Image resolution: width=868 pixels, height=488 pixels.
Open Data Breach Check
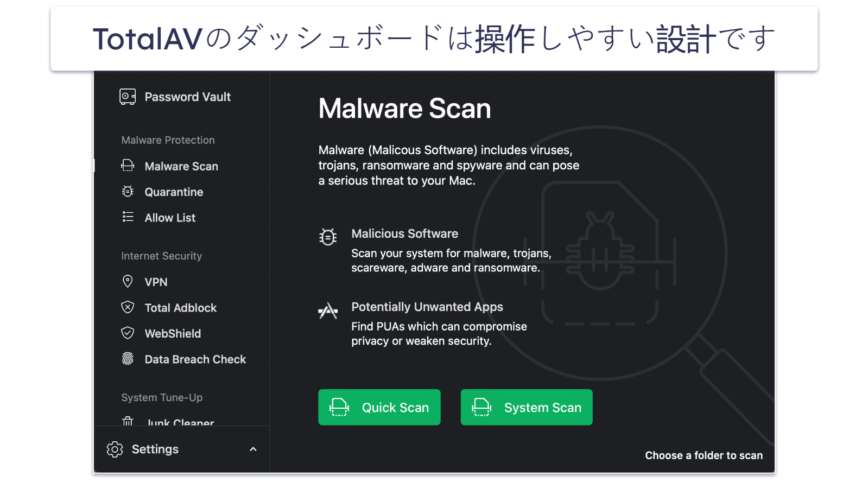coord(195,359)
